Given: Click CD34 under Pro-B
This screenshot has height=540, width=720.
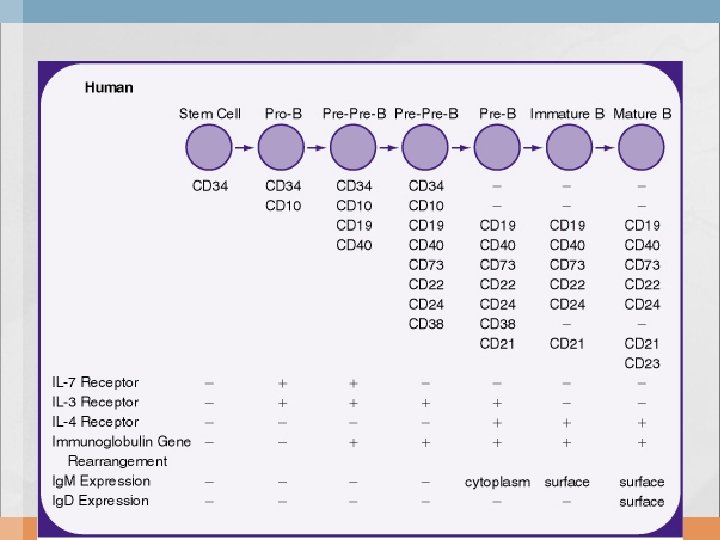Looking at the screenshot, I should pos(283,186).
